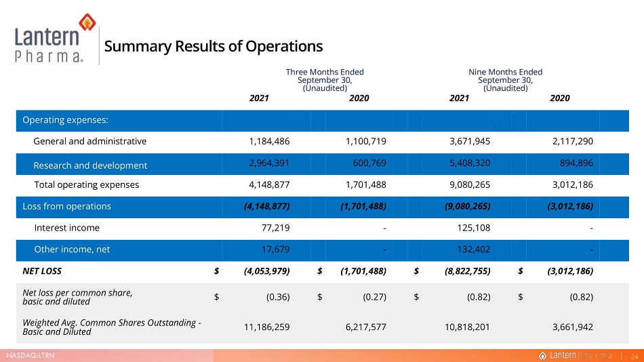The image size is (644, 362).
Task: Select the Interest income value 77,219
Action: (x=276, y=228)
